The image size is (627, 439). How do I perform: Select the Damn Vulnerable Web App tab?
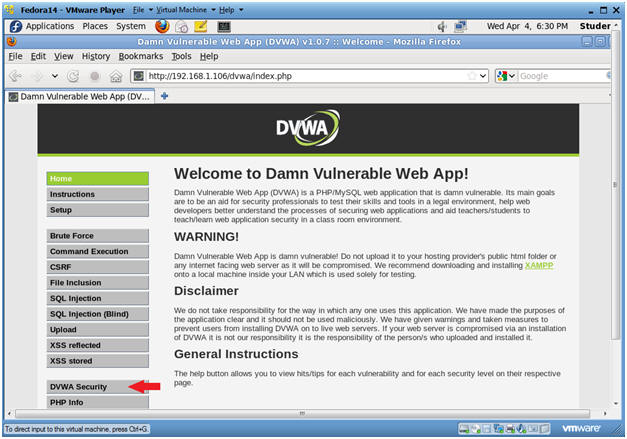tap(80, 97)
